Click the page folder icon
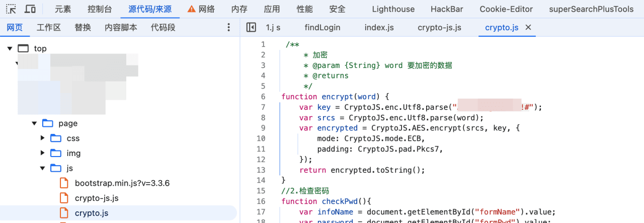This screenshot has height=223, width=644. coord(48,123)
